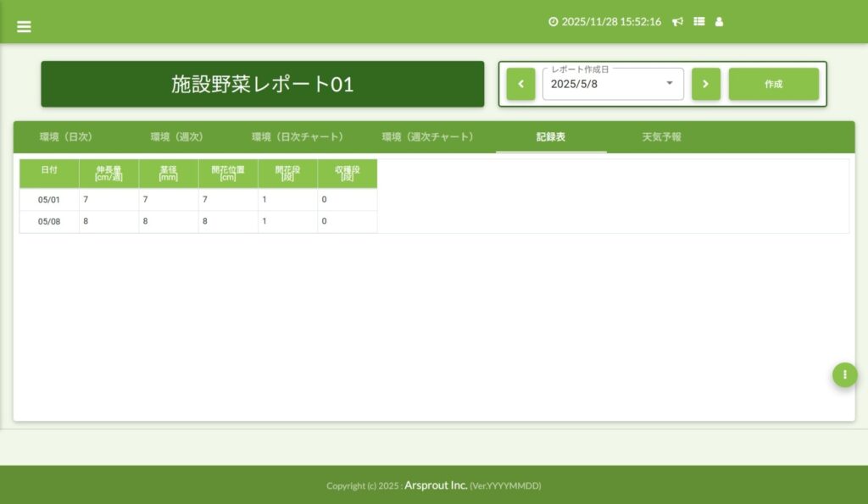Screen dimensions: 868x504
Task: Open the 環境（週次チャート） tab
Action: click(427, 136)
